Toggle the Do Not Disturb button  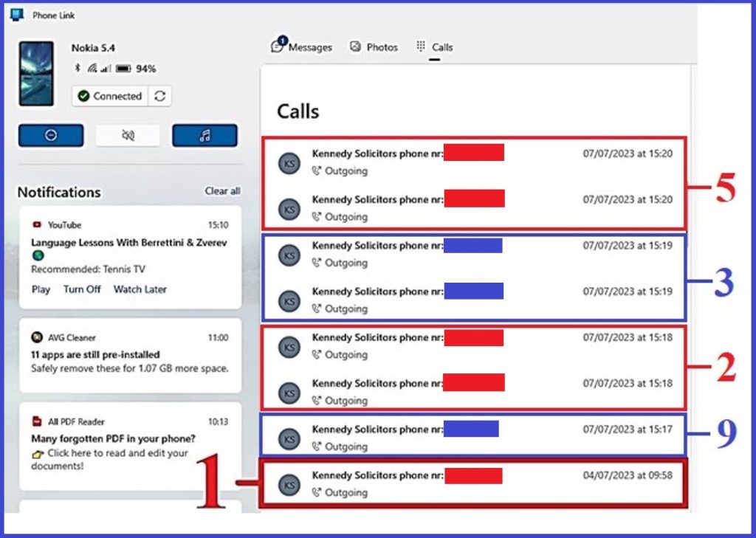click(x=51, y=136)
